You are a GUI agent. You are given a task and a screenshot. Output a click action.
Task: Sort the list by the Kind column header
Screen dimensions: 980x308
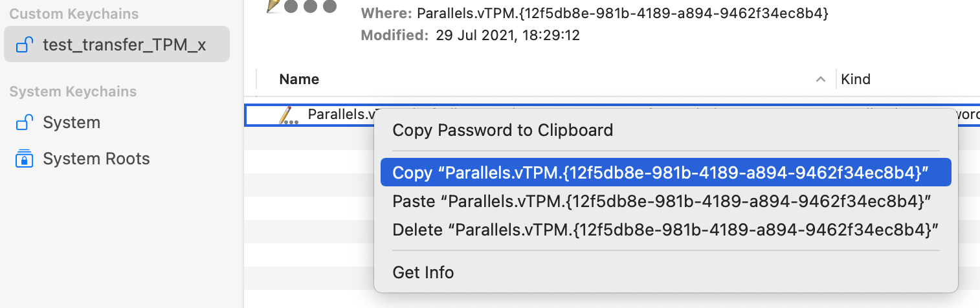coord(856,80)
